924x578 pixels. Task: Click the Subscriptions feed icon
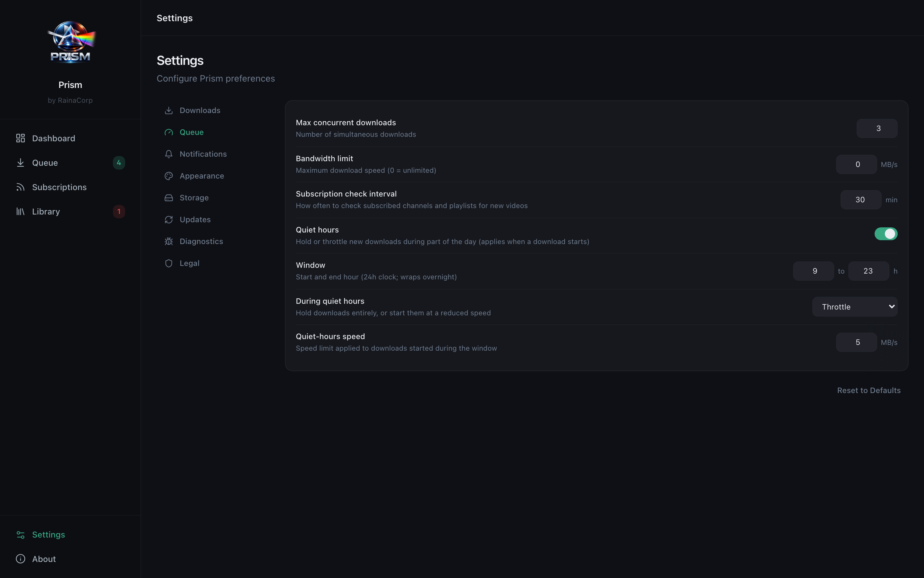click(x=21, y=187)
